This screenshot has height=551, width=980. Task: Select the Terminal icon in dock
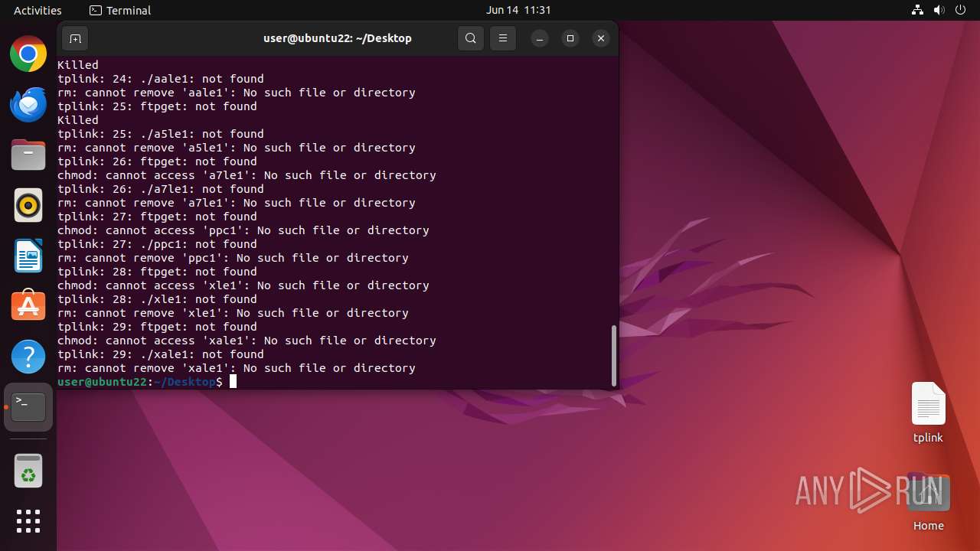(28, 407)
